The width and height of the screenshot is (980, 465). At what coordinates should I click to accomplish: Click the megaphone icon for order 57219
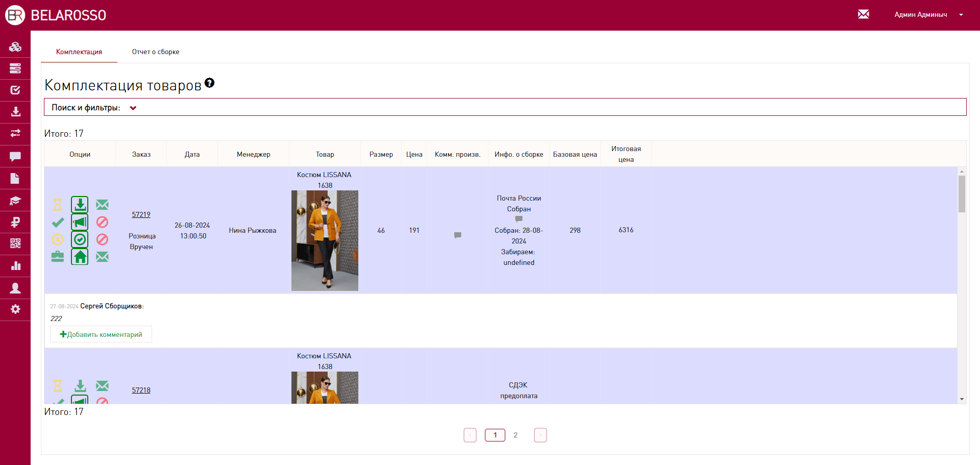coord(80,222)
